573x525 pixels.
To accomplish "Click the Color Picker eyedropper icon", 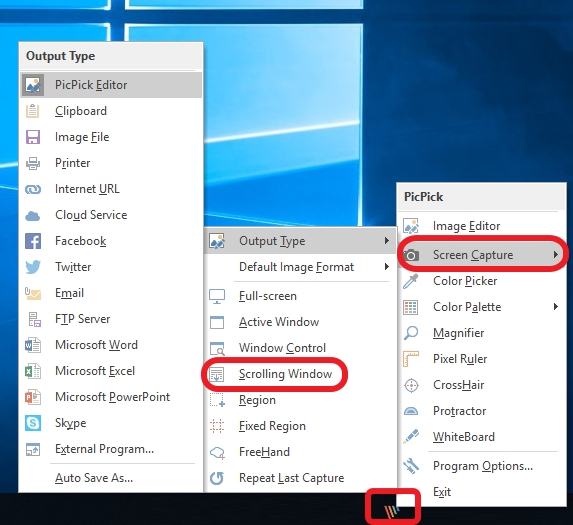I will 411,281.
